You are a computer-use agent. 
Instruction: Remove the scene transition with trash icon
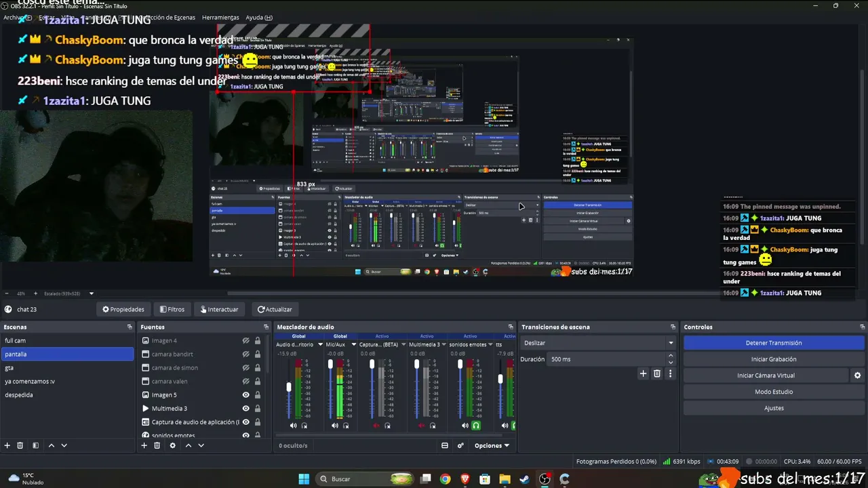657,373
